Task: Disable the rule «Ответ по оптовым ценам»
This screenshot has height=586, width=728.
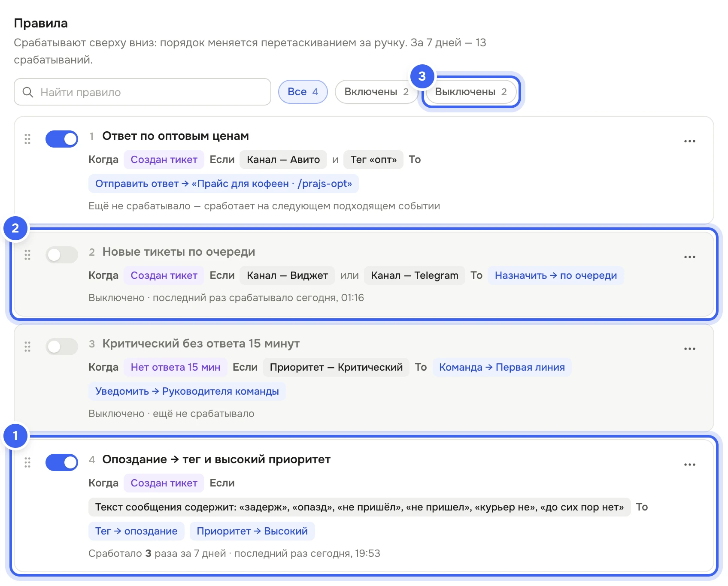Action: pos(62,139)
